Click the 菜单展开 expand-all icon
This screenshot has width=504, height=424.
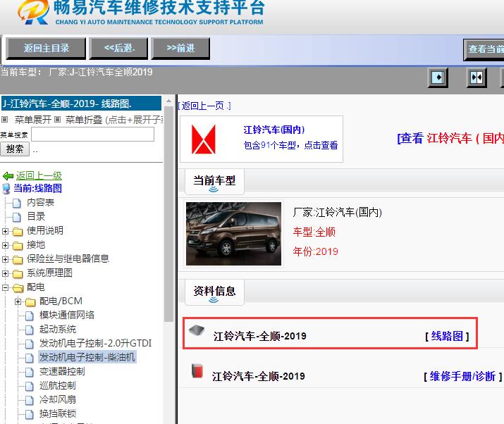[x=4, y=120]
